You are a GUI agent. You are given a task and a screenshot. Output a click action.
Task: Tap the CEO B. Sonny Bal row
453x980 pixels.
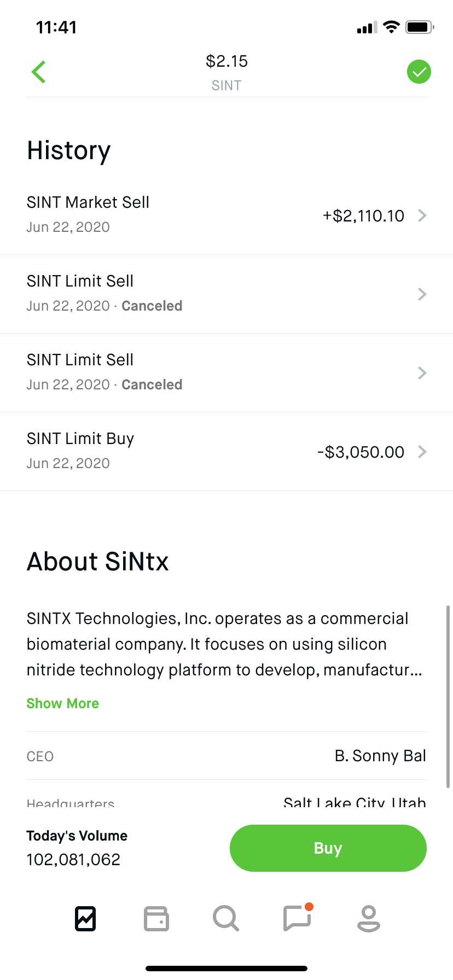(x=226, y=756)
